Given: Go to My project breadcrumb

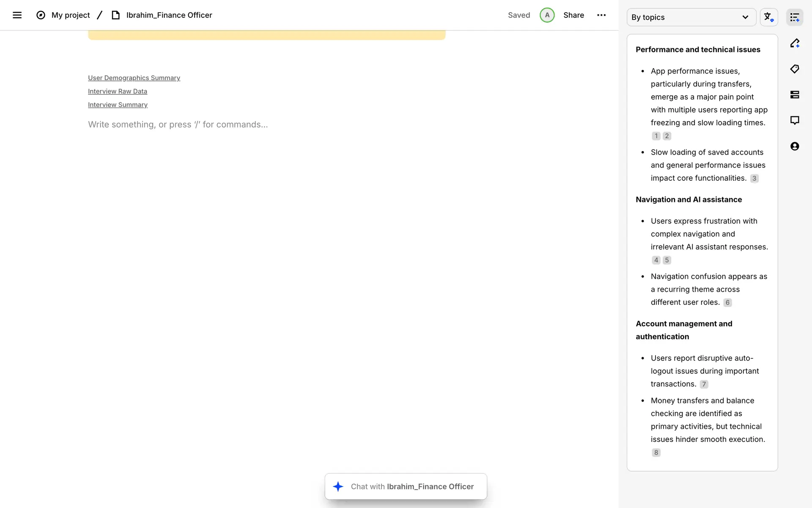Looking at the screenshot, I should click(71, 15).
